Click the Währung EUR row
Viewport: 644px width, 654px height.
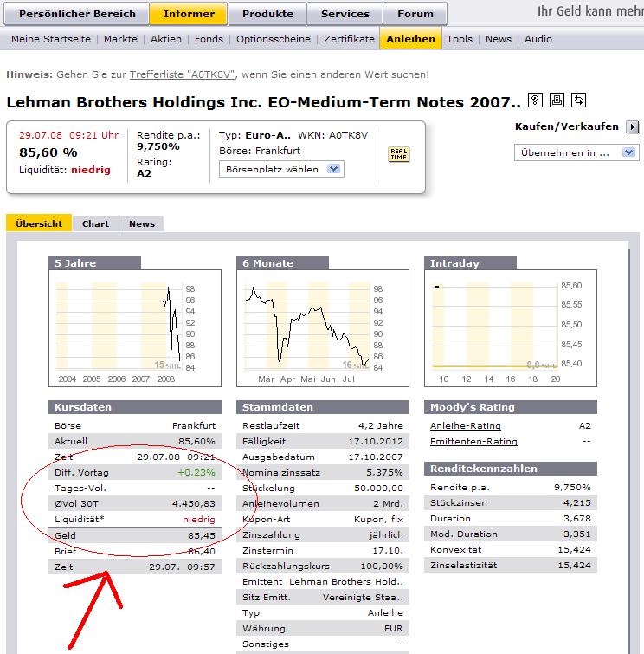point(323,629)
